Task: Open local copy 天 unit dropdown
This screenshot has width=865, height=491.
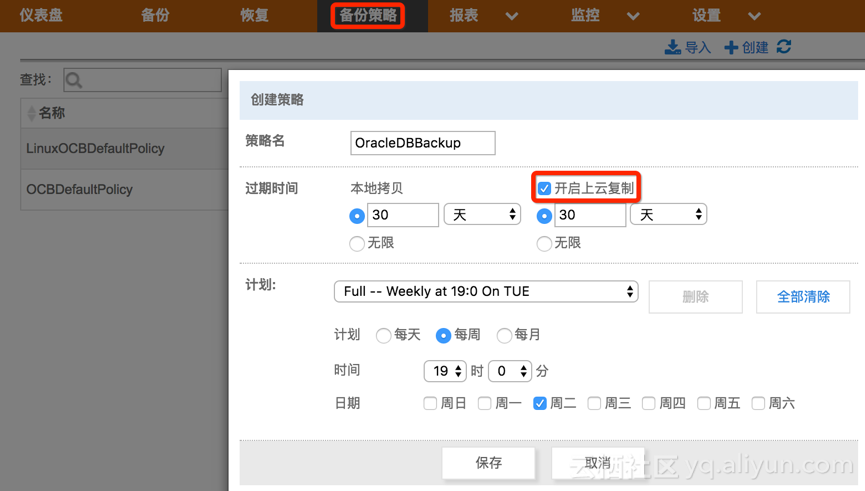Action: click(482, 214)
